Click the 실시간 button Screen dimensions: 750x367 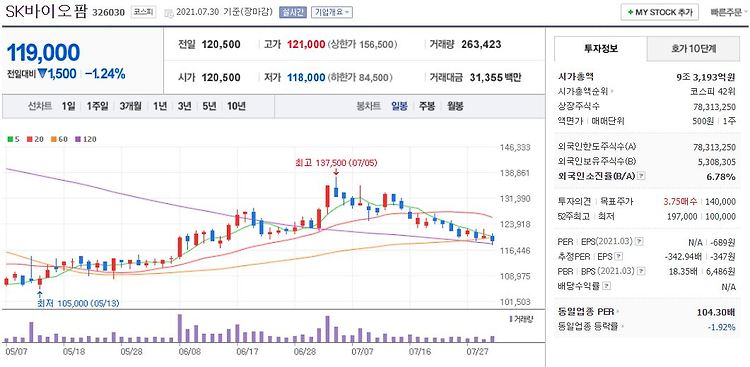tap(293, 13)
